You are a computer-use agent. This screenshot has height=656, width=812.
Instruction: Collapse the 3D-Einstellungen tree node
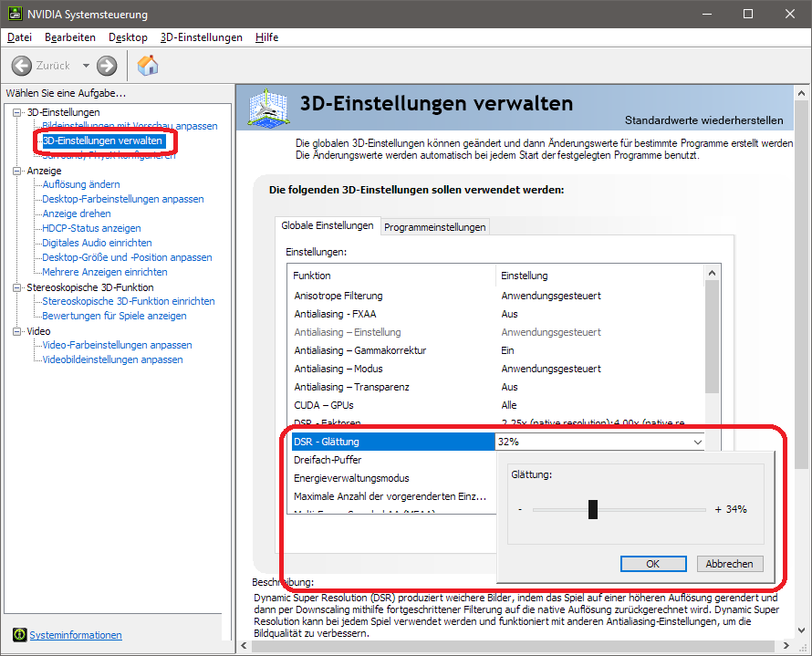tap(18, 112)
